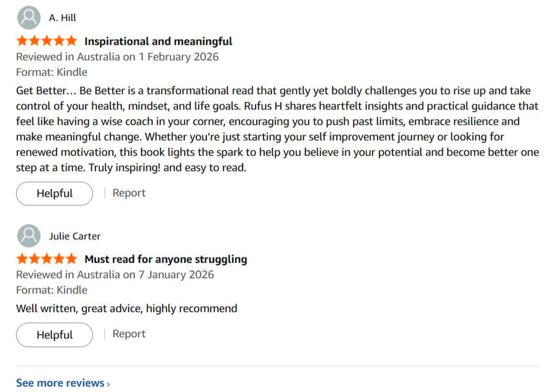Mark Julie Carter's review as Helpful
Screen dimensions: 558x392
point(55,335)
